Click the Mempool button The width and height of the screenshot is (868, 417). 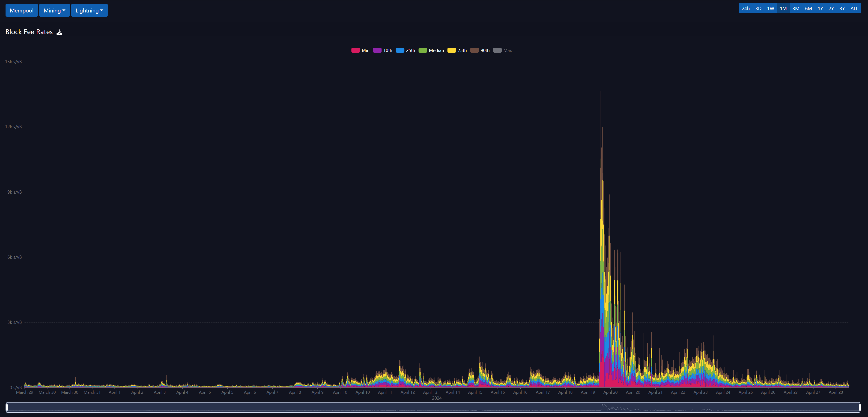(x=21, y=10)
